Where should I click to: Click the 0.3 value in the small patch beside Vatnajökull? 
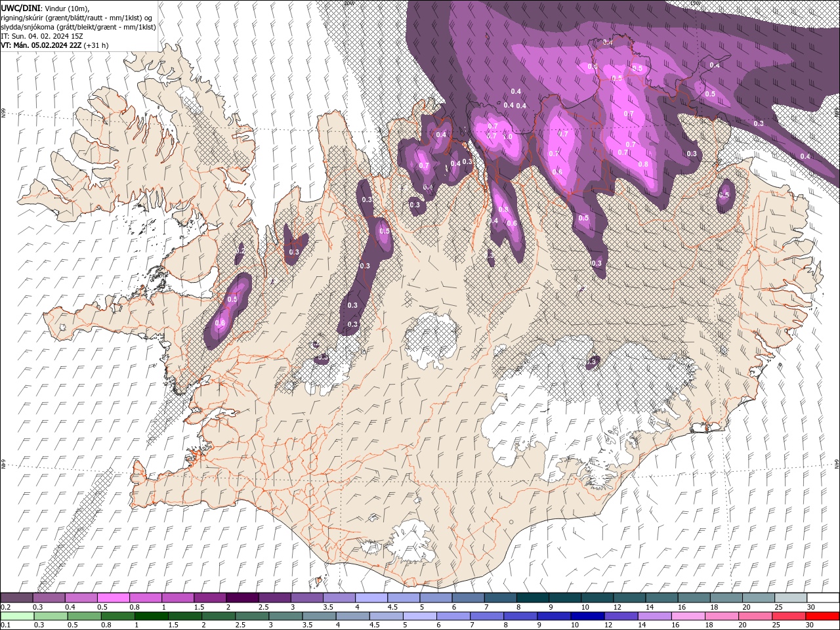pos(591,362)
